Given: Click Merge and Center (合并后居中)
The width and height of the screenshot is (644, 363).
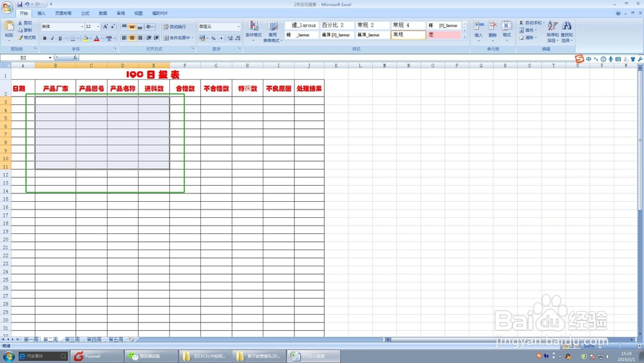Looking at the screenshot, I should [x=176, y=38].
